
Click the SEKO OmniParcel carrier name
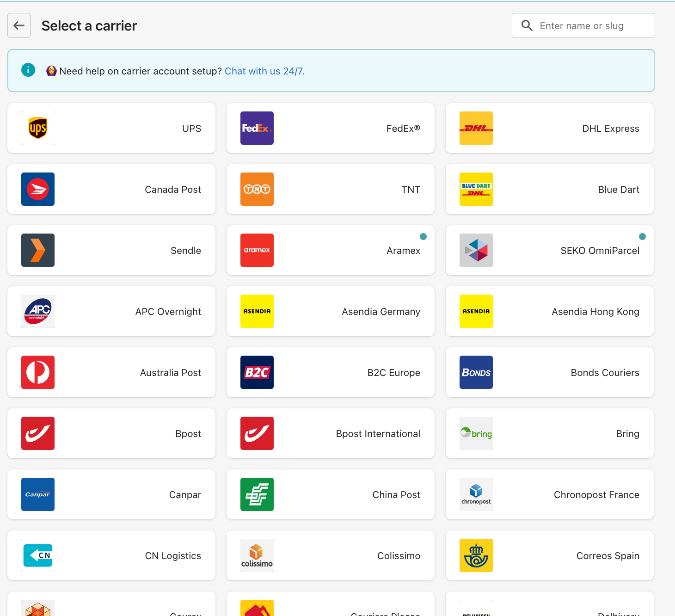pyautogui.click(x=600, y=251)
